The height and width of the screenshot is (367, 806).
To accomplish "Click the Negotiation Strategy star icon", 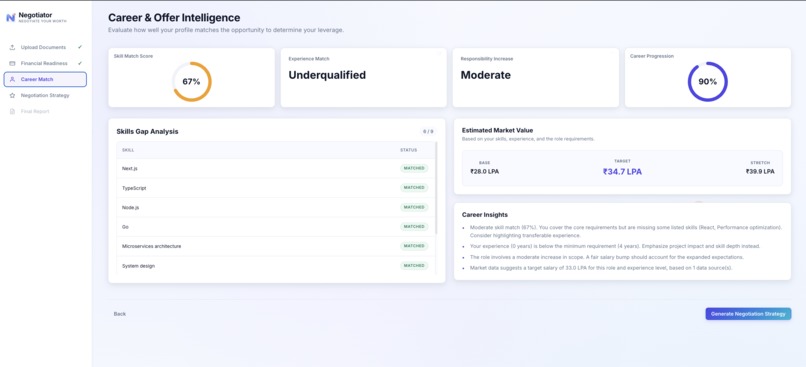I will coord(12,96).
